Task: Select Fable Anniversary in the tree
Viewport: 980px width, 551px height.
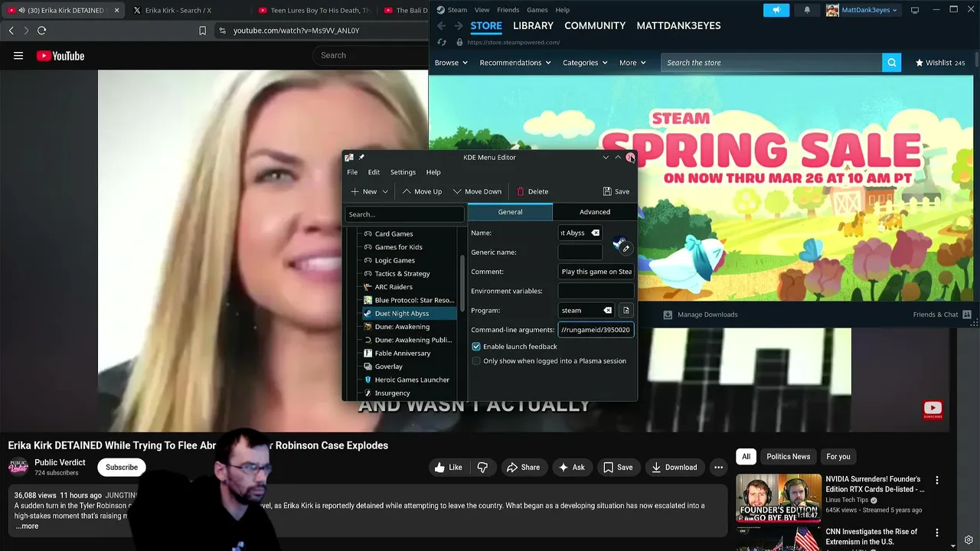Action: click(402, 354)
